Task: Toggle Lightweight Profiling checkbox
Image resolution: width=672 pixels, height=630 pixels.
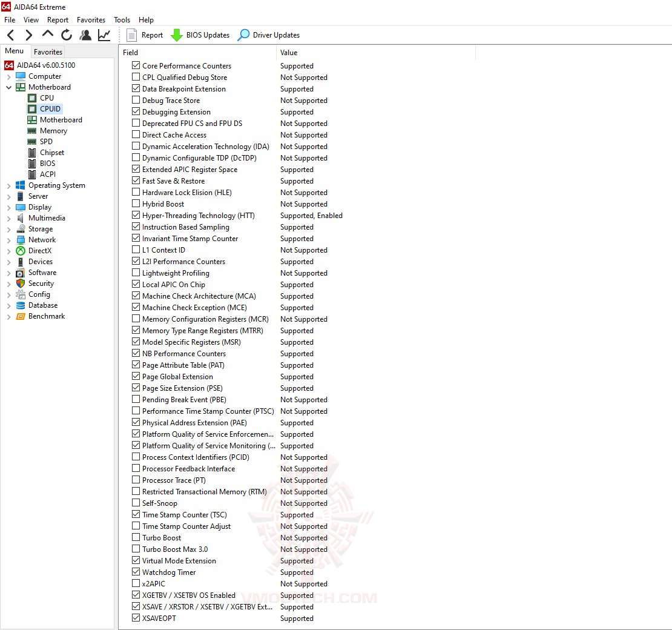Action: point(136,273)
